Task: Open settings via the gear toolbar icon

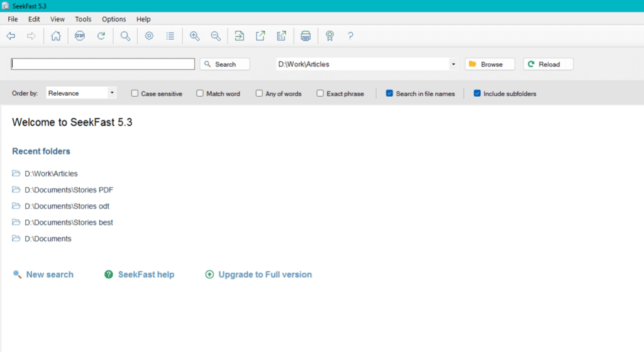Action: click(x=149, y=36)
